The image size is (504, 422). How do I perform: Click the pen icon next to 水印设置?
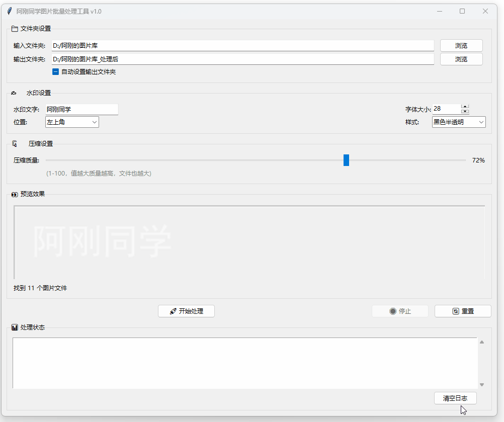14,93
